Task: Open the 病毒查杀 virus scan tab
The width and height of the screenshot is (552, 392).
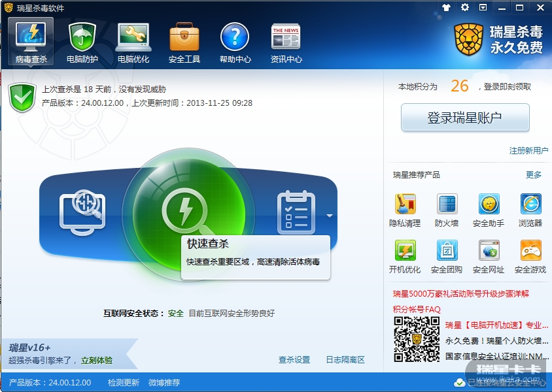Action: click(x=31, y=41)
